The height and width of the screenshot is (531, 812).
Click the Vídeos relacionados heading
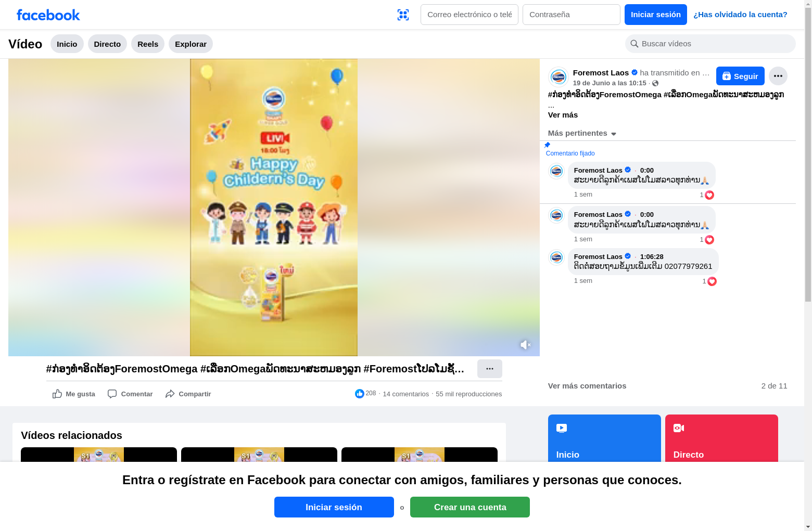click(x=71, y=435)
